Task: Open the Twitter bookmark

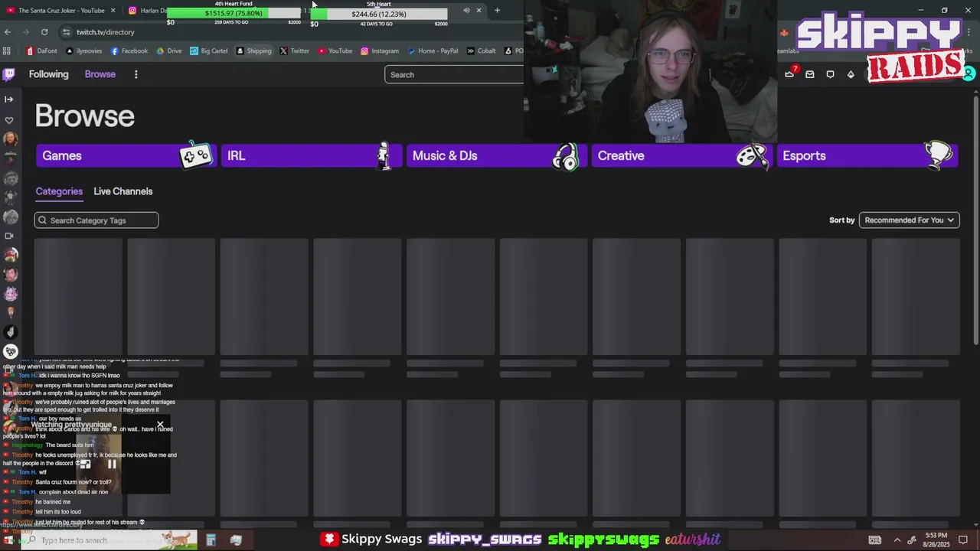Action: (x=295, y=51)
